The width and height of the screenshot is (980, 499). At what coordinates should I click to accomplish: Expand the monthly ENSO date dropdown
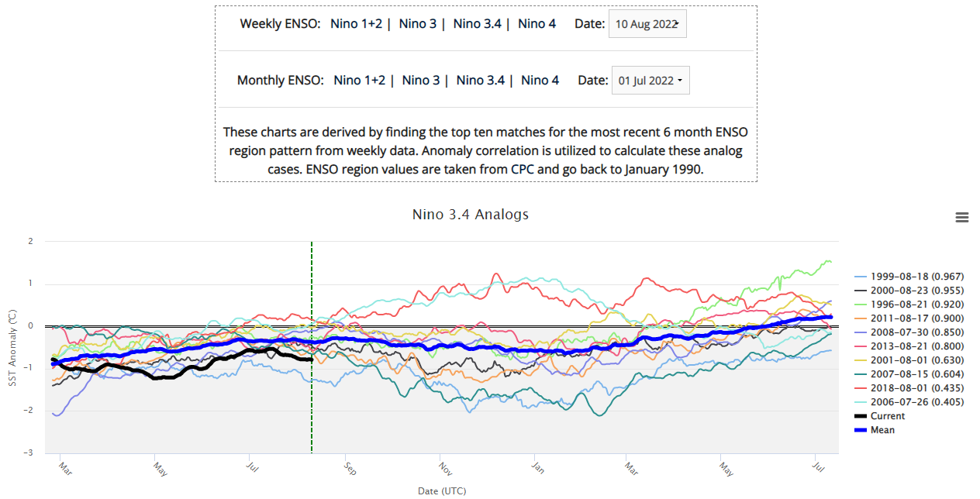coord(650,81)
